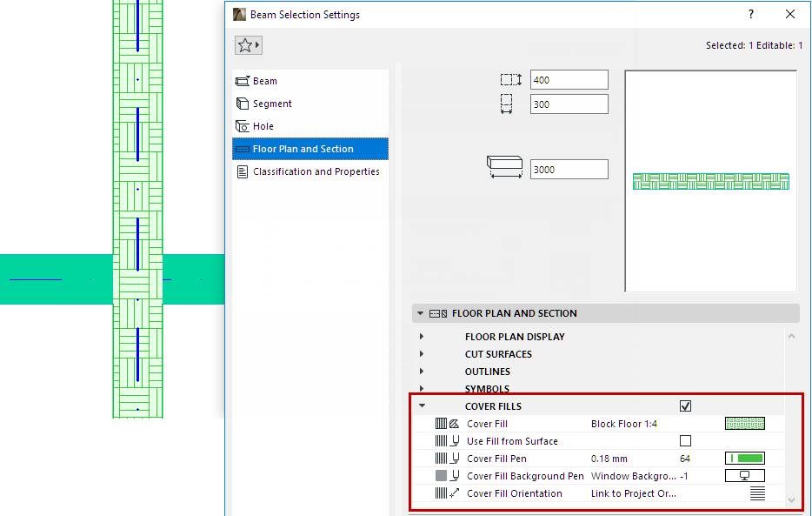
Task: Click the Cover Fill row hatch icon
Action: [448, 424]
